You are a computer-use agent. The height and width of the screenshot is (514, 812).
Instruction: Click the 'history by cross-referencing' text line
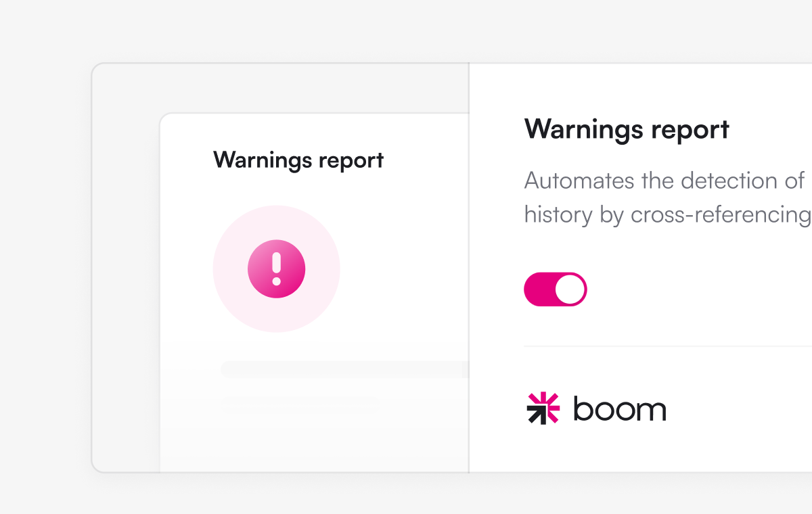coord(668,214)
